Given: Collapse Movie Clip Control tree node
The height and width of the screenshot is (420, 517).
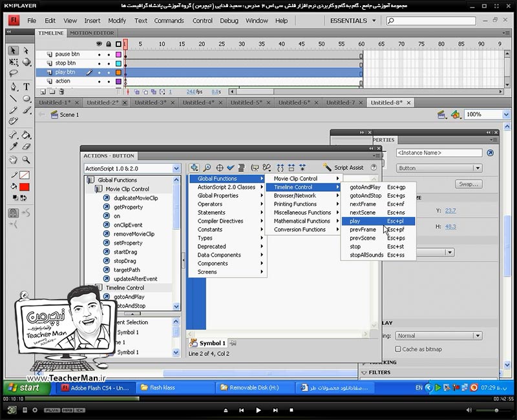Looking at the screenshot, I should pos(98,189).
